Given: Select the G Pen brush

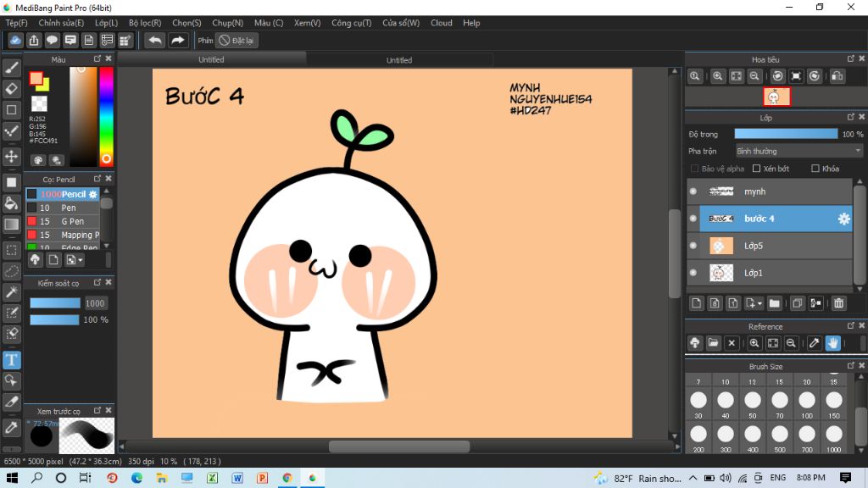Looking at the screenshot, I should pos(63,221).
